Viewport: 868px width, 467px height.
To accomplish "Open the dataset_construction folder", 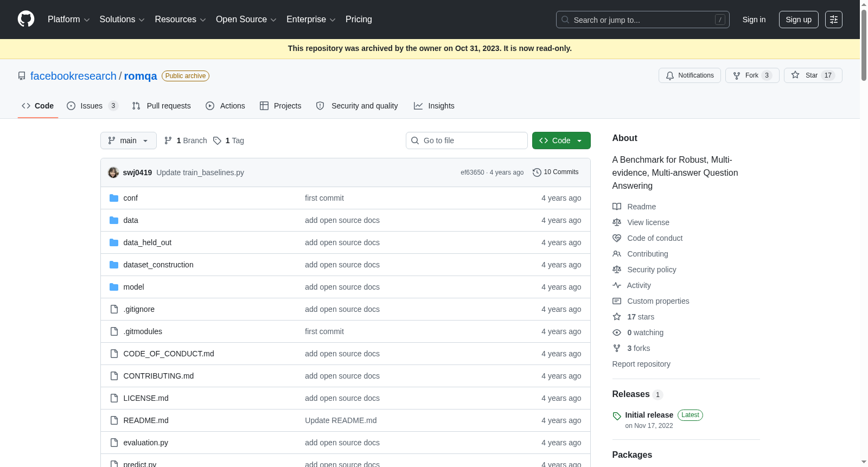I will coord(158,265).
